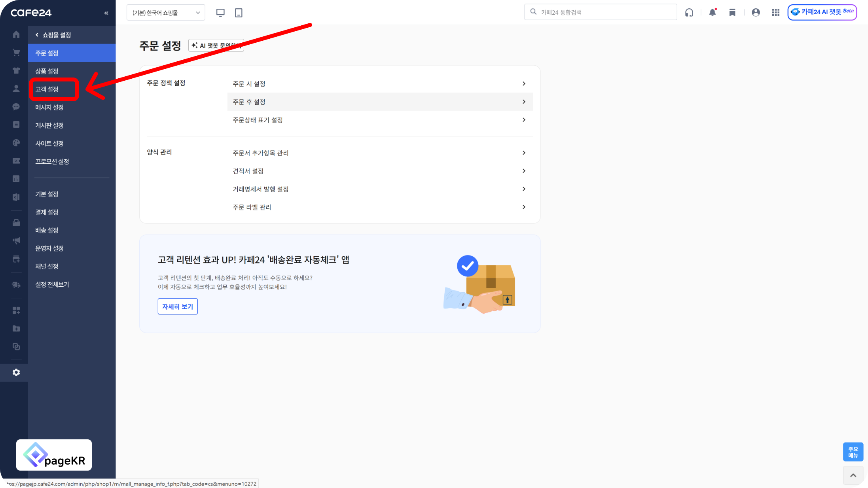Open mobile preview device icon
The width and height of the screenshot is (868, 488).
[x=239, y=13]
